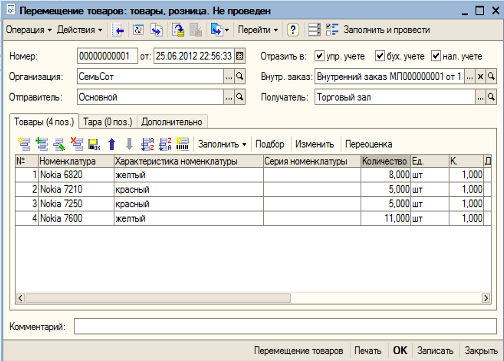Click the magnifier open button for Отправитель
Image resolution: width=504 pixels, height=361 pixels.
[x=240, y=97]
